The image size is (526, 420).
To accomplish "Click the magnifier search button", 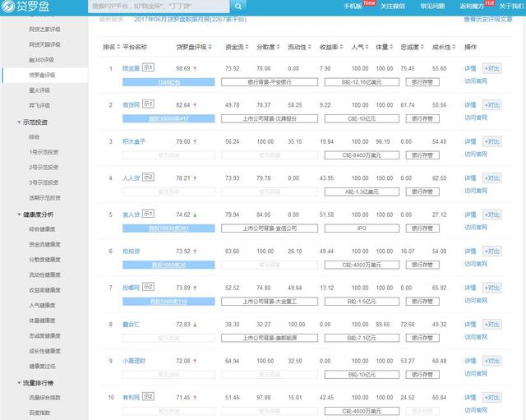I will point(238,7).
